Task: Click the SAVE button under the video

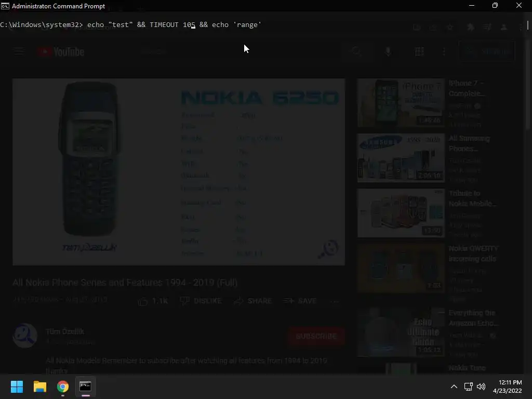Action: point(300,301)
